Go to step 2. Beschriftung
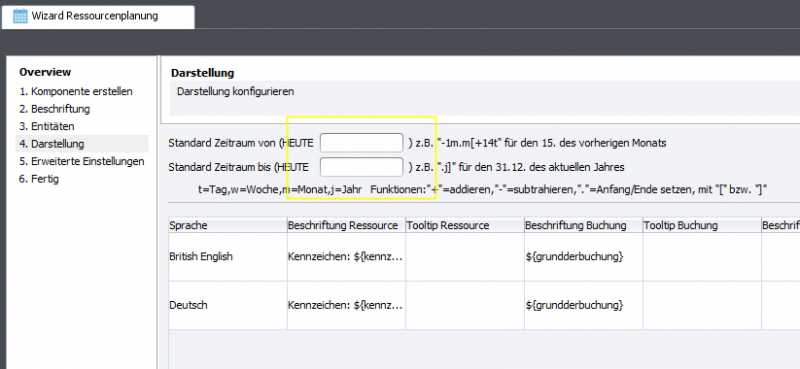 coord(55,109)
